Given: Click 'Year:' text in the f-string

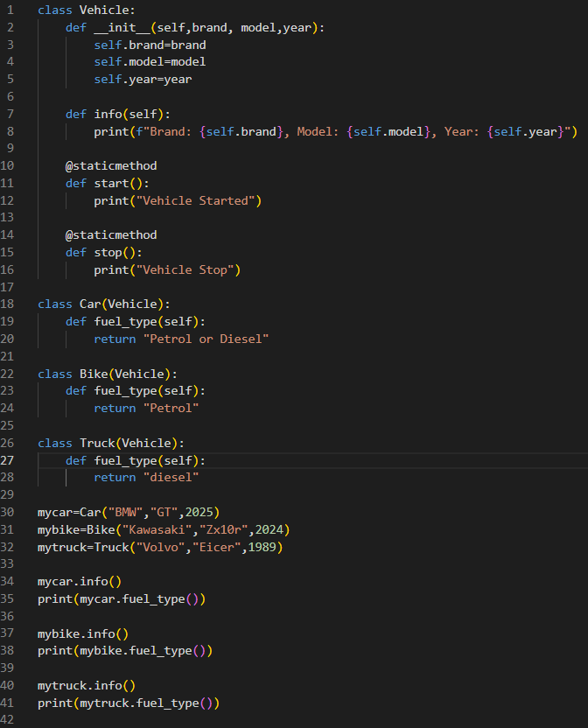Looking at the screenshot, I should click(x=461, y=132).
